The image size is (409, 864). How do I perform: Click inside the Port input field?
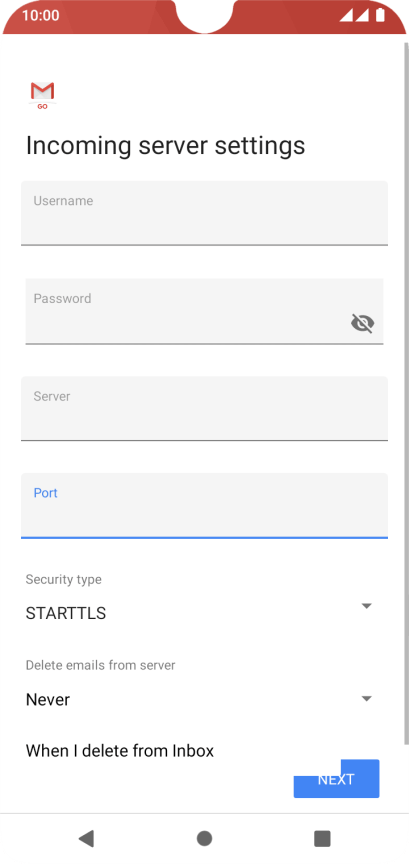(x=204, y=505)
